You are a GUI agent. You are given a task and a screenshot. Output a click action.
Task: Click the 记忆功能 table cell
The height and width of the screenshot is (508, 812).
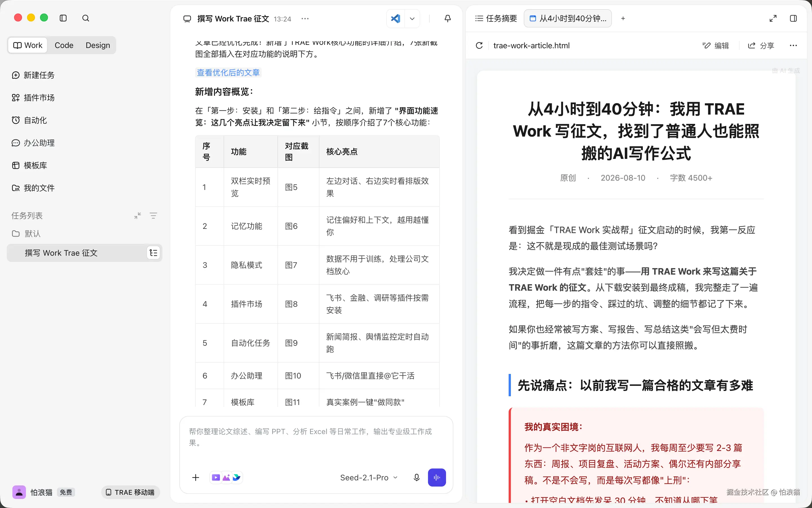tap(251, 226)
